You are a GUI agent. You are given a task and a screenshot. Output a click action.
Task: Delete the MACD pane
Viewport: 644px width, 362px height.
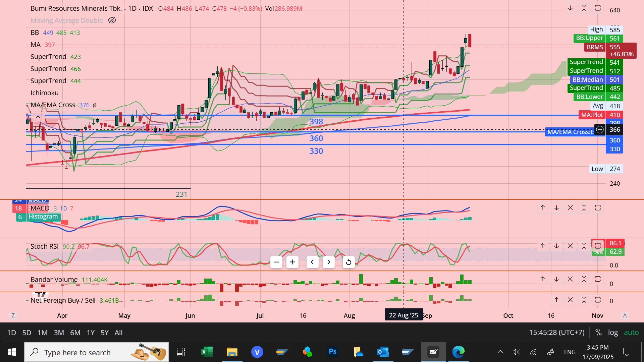click(x=570, y=208)
